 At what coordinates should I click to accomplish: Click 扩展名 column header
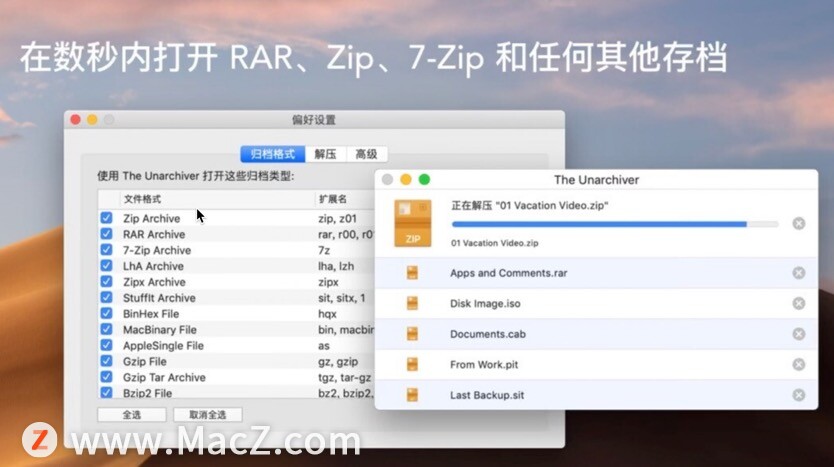333,199
